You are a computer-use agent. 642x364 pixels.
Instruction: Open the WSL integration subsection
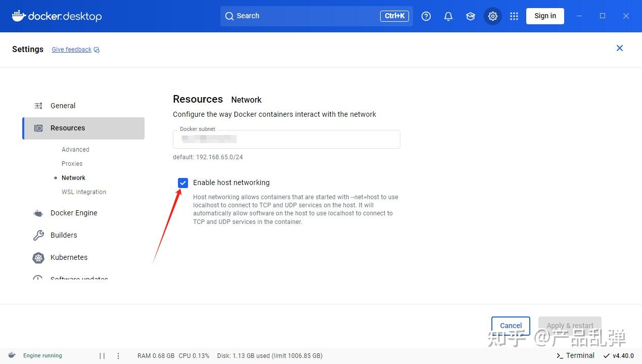click(x=84, y=192)
